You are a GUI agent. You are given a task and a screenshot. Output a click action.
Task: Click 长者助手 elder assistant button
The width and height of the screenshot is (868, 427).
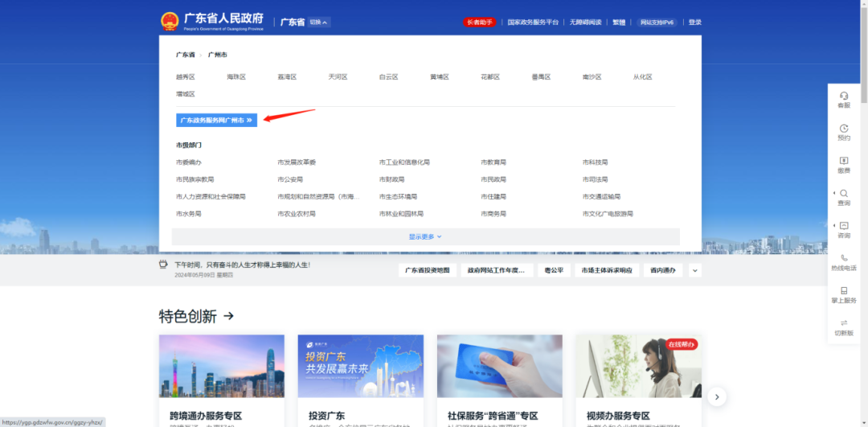(479, 23)
